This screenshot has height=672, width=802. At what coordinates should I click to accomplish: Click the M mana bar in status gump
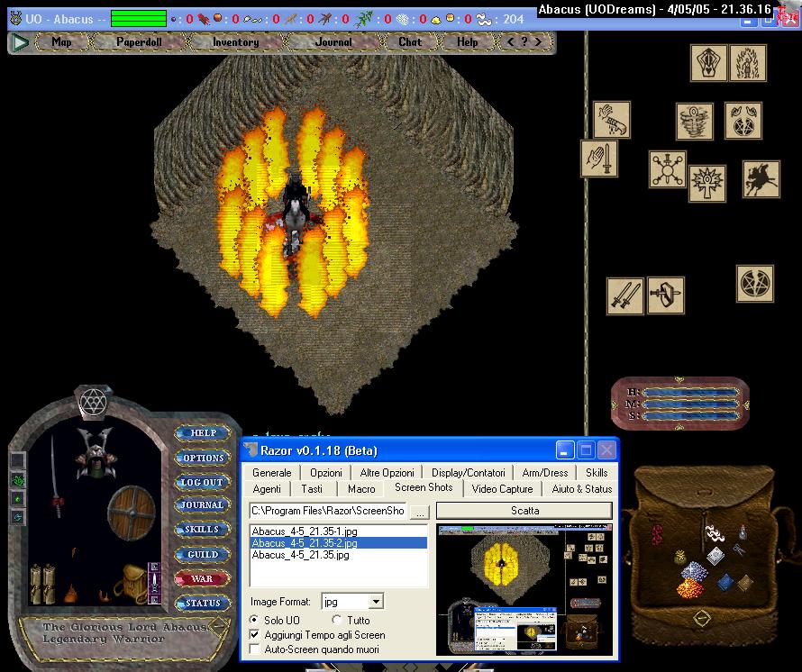click(x=690, y=404)
